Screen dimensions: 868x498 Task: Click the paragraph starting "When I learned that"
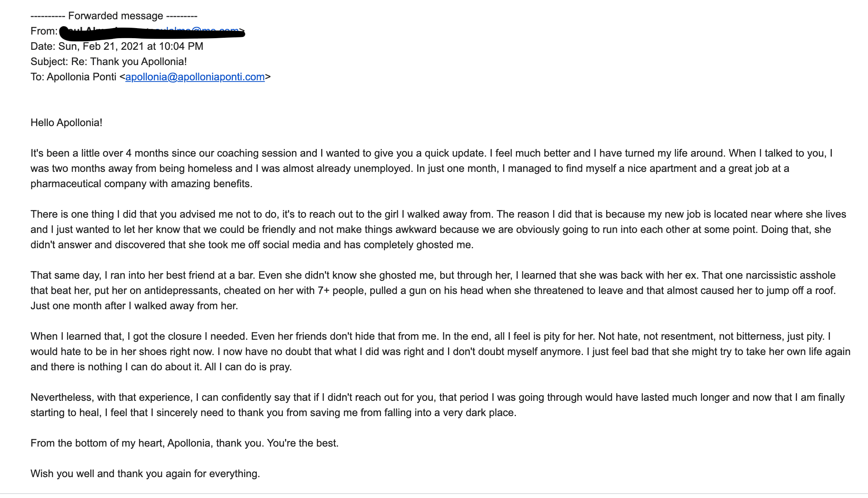pos(440,351)
